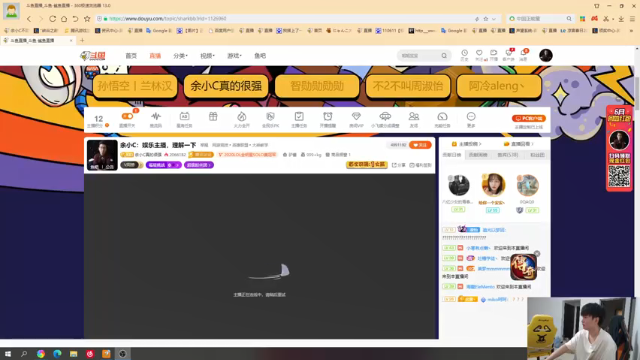Open the gauge speedometer icon

(x=442, y=117)
